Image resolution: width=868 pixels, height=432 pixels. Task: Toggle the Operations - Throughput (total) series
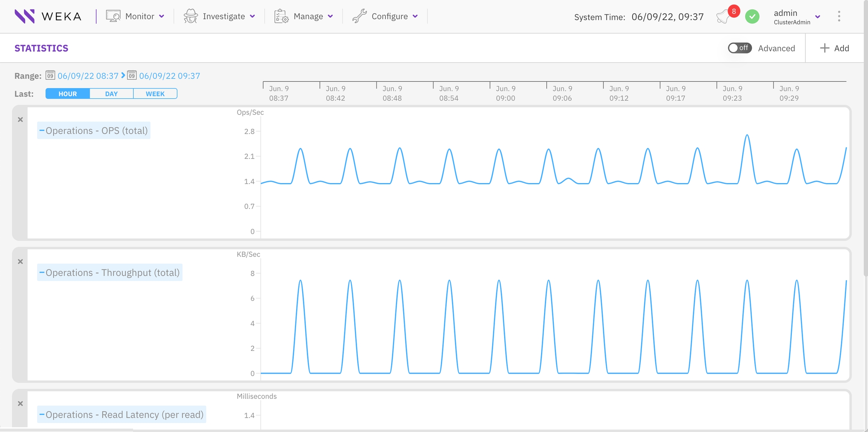tap(110, 273)
